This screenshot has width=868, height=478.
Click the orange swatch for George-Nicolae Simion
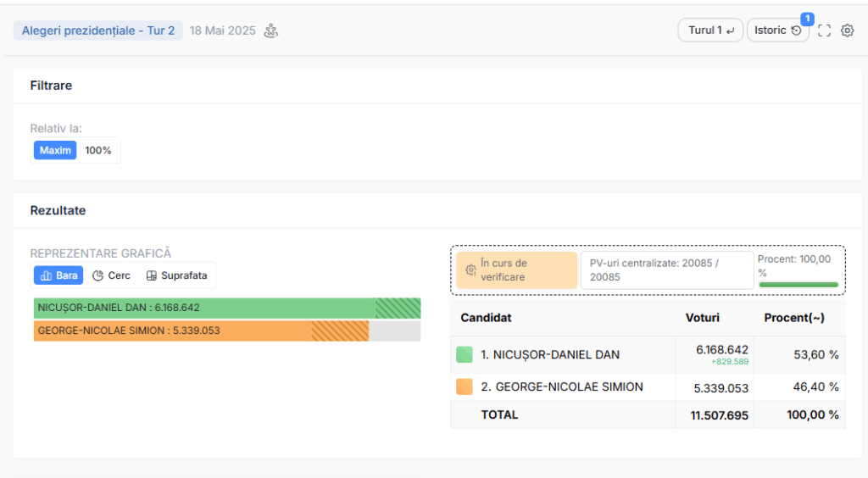point(465,387)
